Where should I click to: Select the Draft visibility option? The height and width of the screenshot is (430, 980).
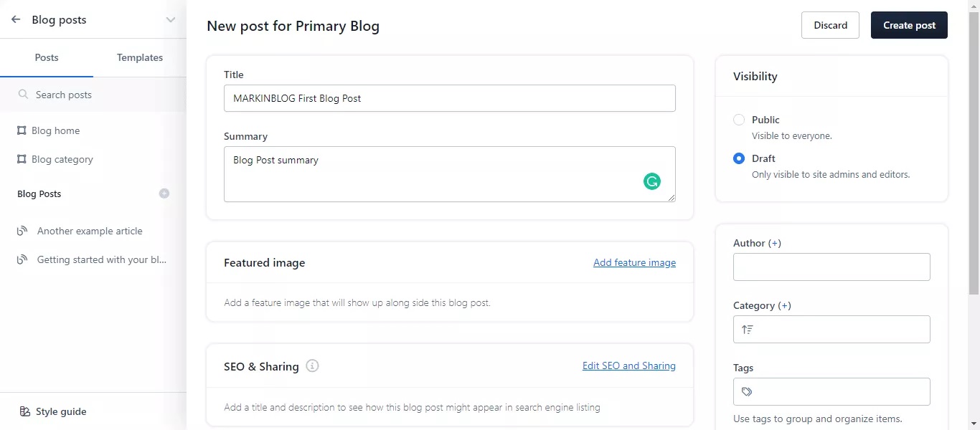tap(739, 158)
